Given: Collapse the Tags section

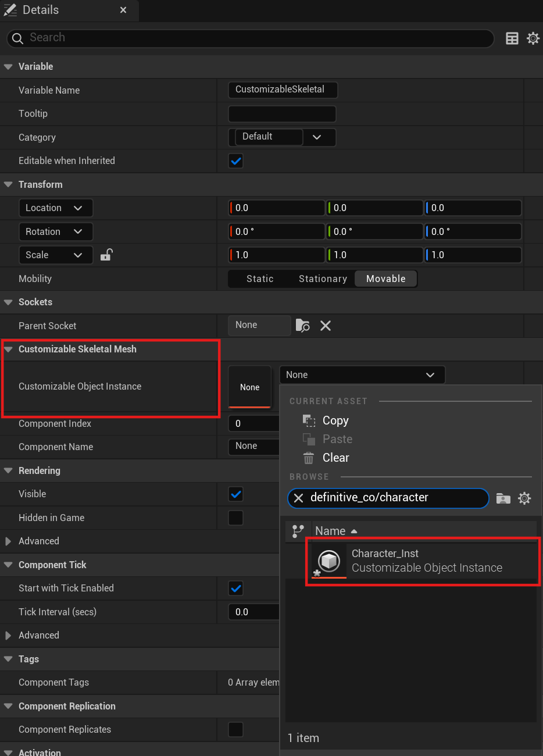Looking at the screenshot, I should pyautogui.click(x=8, y=659).
